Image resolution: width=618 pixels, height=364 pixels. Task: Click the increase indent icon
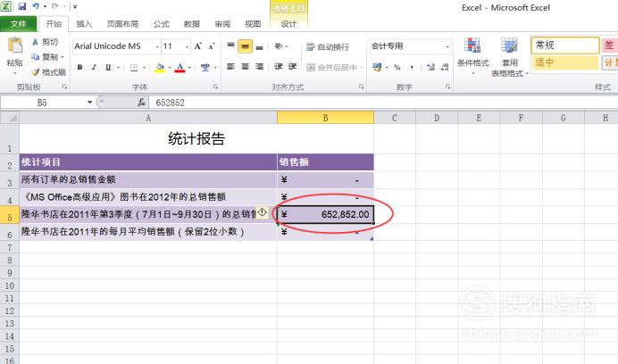[292, 67]
